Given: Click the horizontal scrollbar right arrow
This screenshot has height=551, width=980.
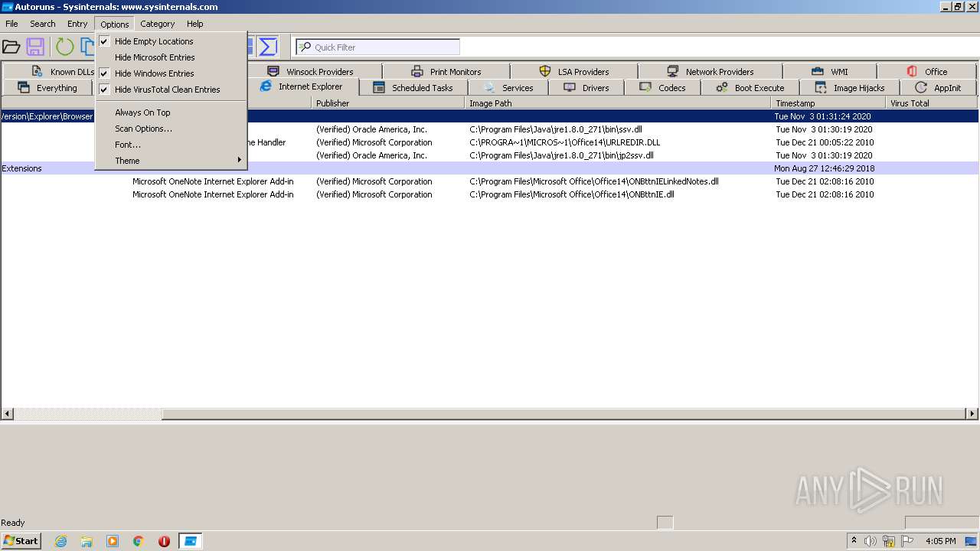Looking at the screenshot, I should pos(972,414).
